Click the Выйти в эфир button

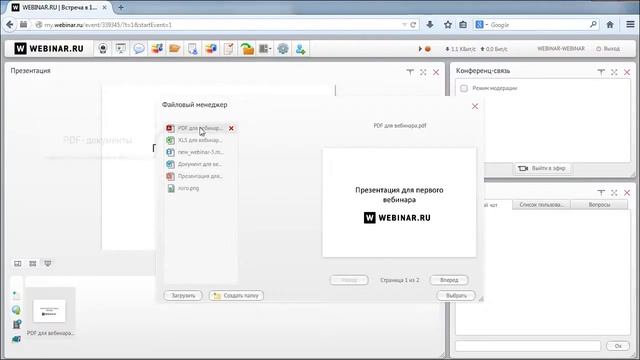[x=542, y=168]
